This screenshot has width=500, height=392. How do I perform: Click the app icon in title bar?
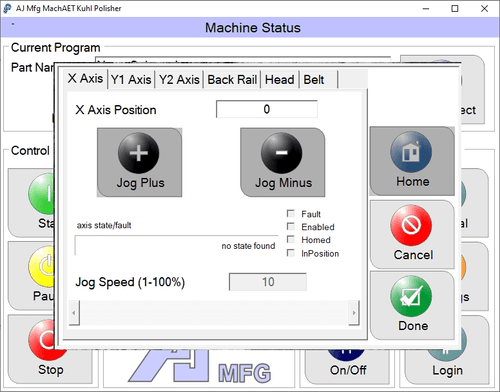point(7,8)
